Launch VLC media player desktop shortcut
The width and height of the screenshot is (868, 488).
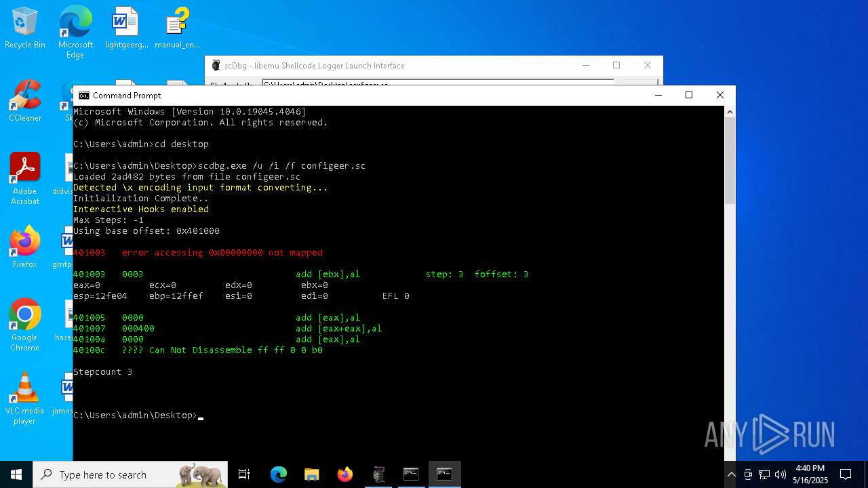pyautogui.click(x=25, y=398)
